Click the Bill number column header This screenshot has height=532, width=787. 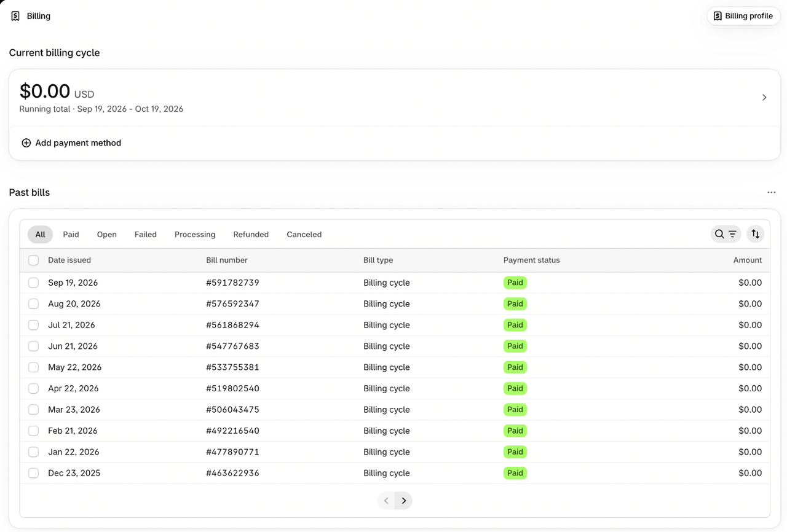click(227, 260)
